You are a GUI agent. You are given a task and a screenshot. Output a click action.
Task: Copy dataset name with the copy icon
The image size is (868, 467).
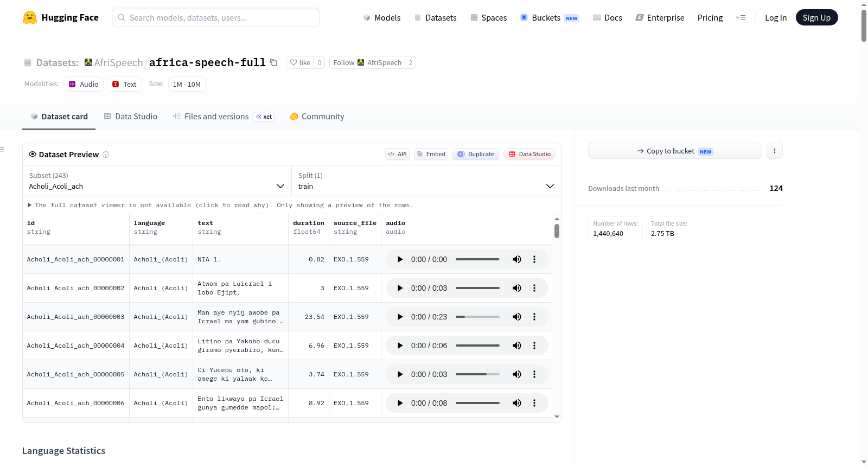(273, 63)
